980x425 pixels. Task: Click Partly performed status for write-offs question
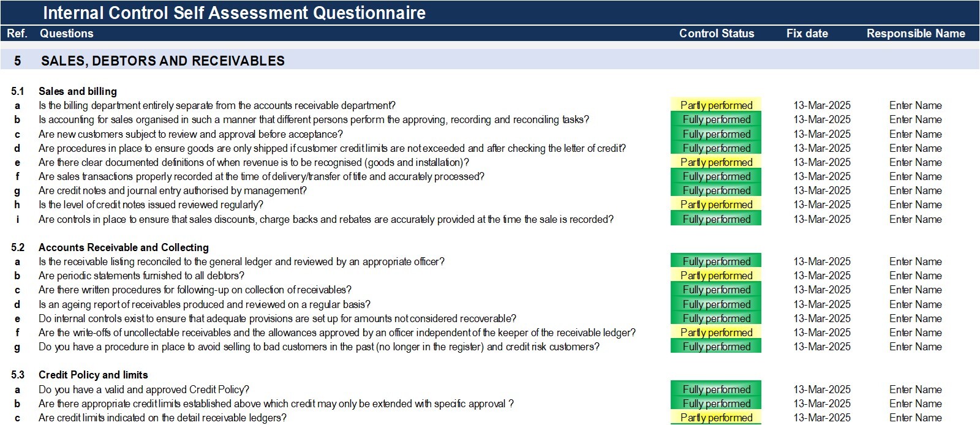(715, 333)
